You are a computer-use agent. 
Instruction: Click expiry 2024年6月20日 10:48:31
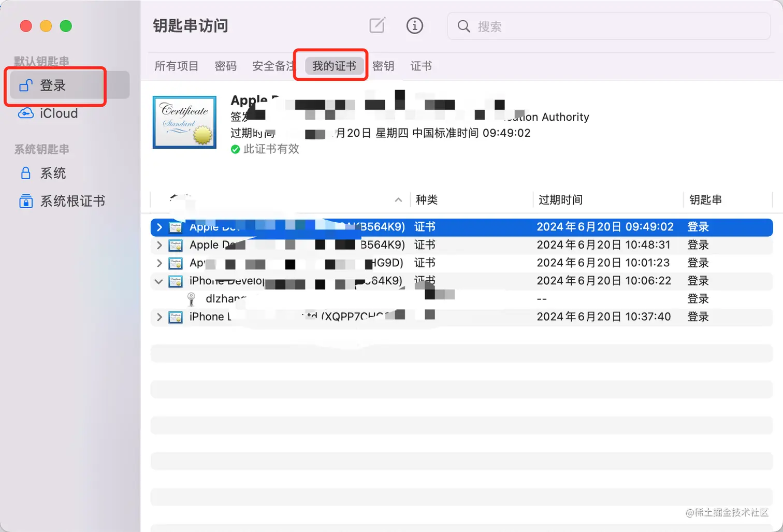(603, 245)
